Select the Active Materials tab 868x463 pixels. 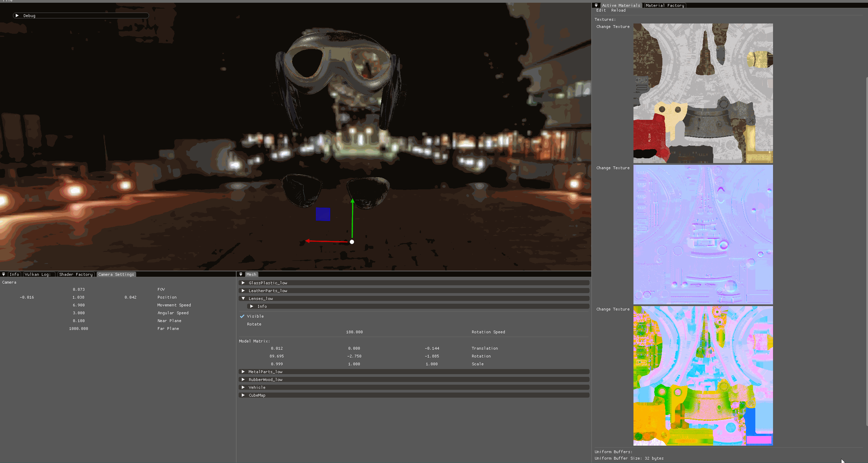(x=621, y=5)
